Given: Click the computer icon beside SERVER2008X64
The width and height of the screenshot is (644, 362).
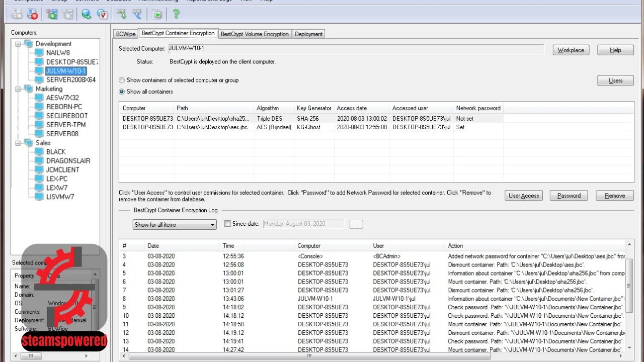Looking at the screenshot, I should [x=39, y=80].
